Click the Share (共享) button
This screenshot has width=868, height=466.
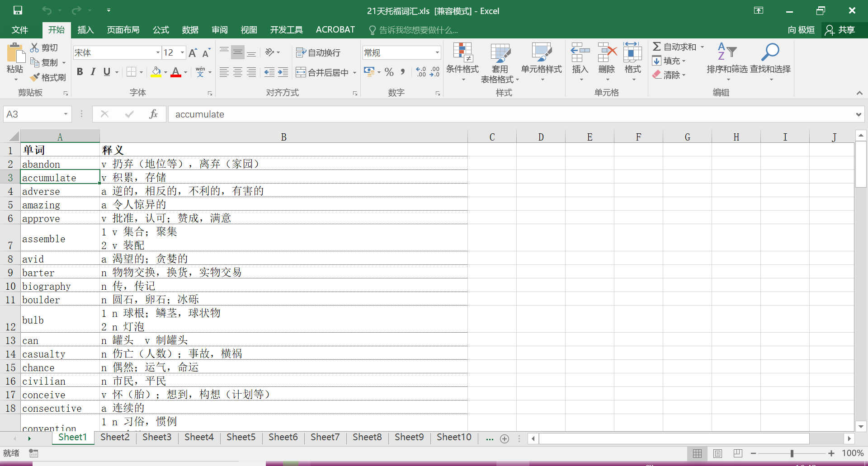click(840, 30)
